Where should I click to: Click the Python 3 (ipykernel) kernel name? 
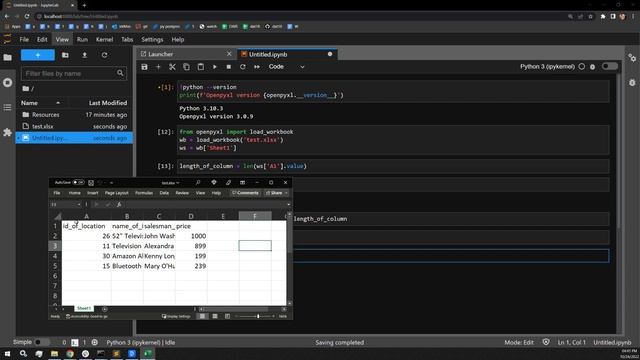[x=547, y=67]
